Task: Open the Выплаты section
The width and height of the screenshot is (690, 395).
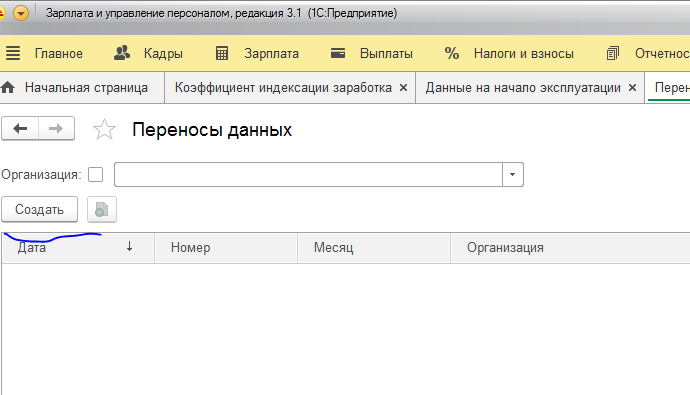Action: click(x=372, y=54)
